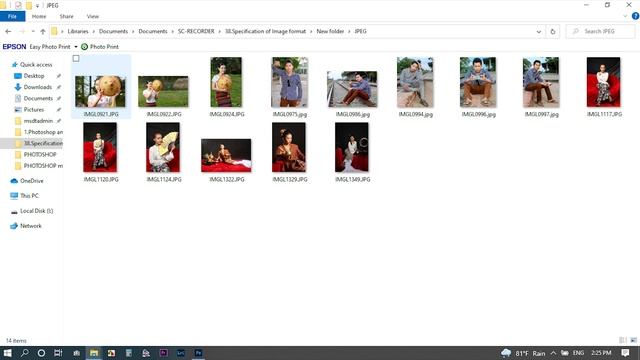Open Downloads in navigation pane
The image size is (640, 360).
(38, 87)
